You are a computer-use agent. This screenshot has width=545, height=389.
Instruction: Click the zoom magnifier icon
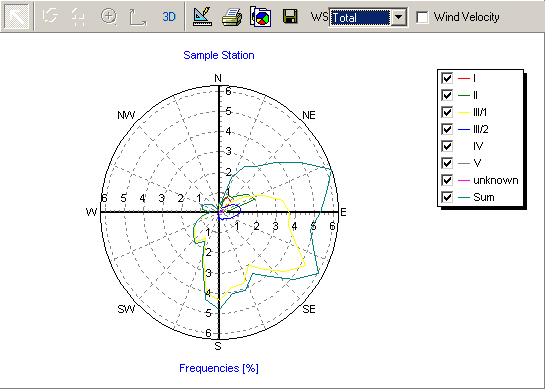(x=108, y=16)
